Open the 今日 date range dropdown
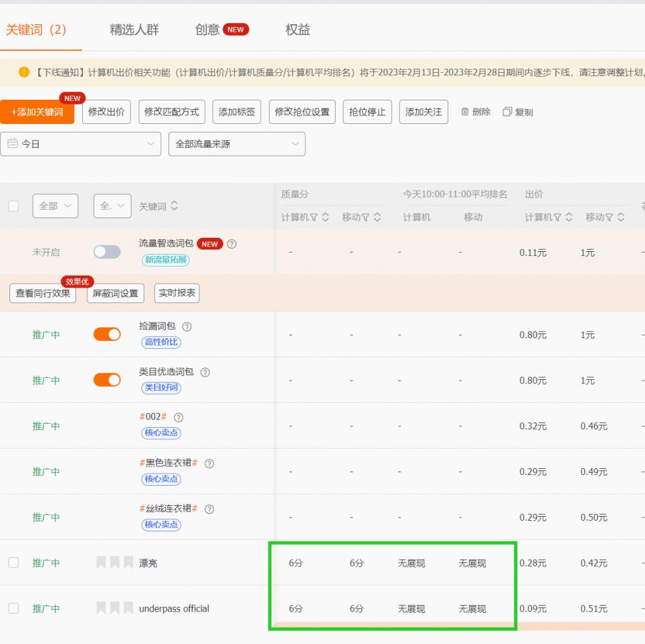The image size is (645, 644). 81,143
